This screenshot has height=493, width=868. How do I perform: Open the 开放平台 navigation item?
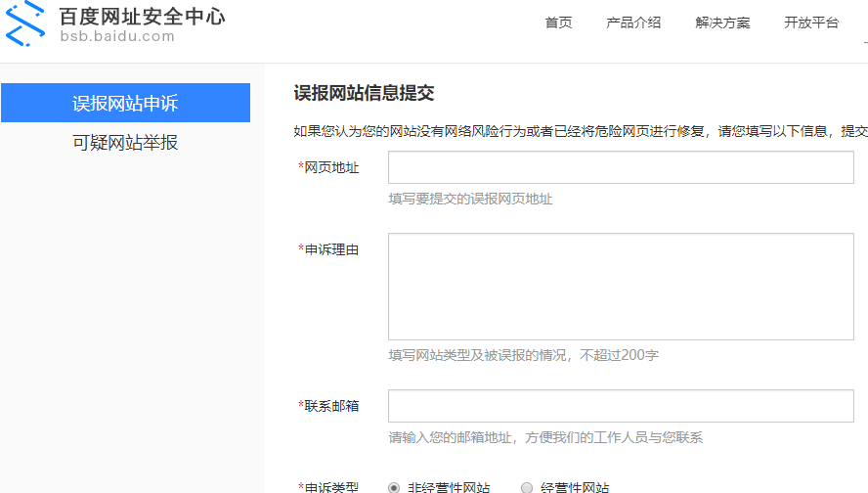(x=810, y=23)
